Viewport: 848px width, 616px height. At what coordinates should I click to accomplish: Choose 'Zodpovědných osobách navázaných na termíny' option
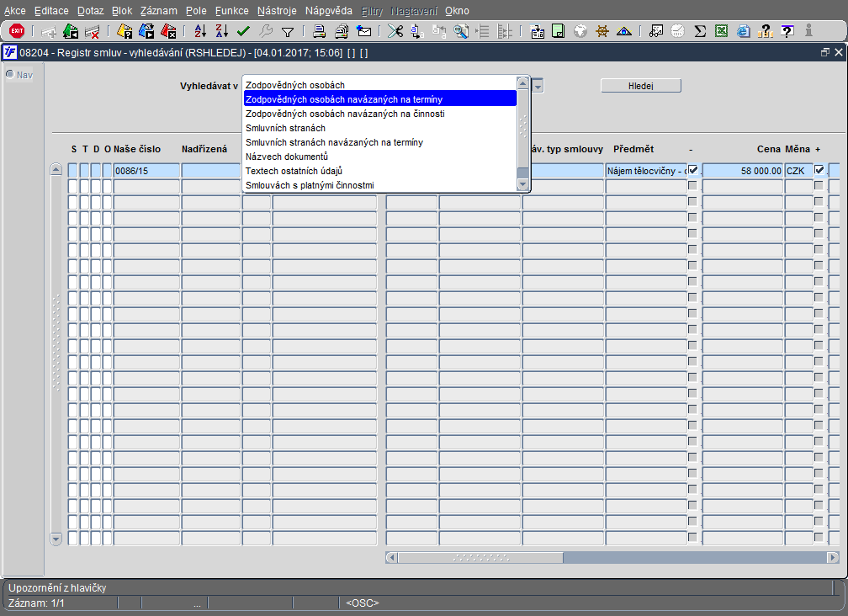point(379,99)
